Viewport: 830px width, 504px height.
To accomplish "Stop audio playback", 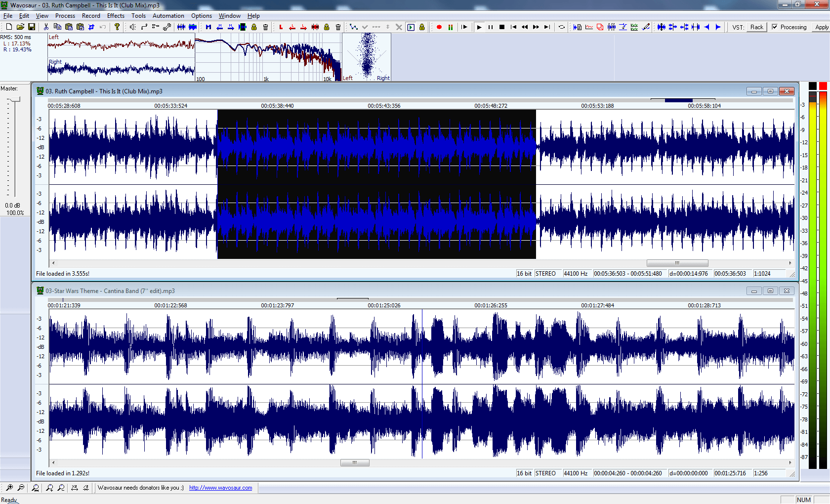I will pyautogui.click(x=501, y=27).
